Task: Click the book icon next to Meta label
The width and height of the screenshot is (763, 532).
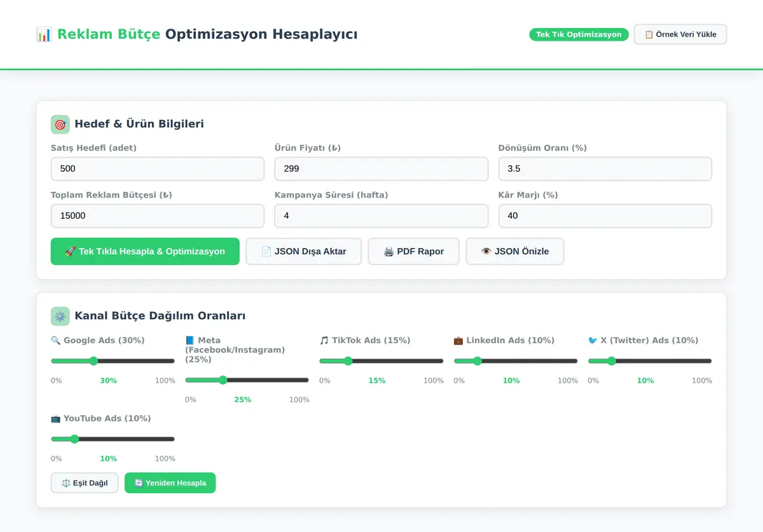Action: (190, 341)
